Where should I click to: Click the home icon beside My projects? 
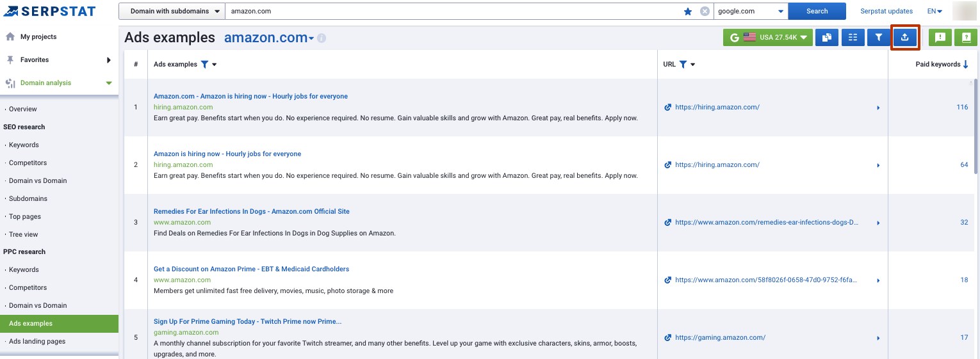10,36
